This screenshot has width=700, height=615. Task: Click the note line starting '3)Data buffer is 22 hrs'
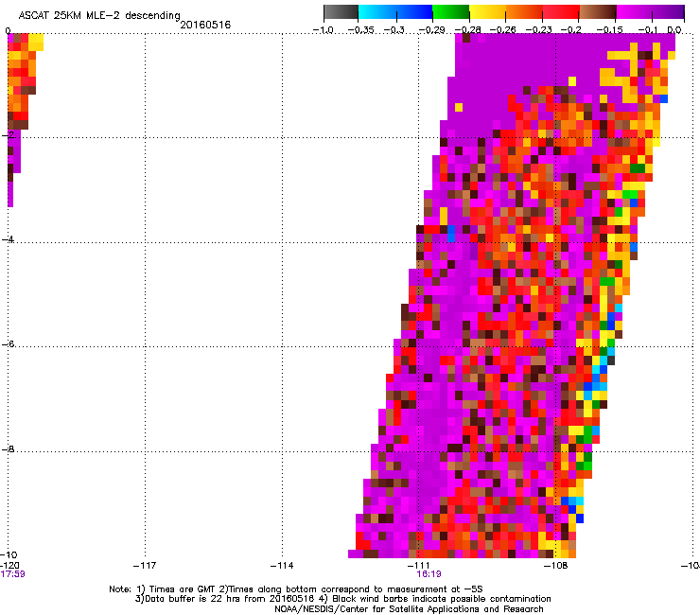click(342, 599)
